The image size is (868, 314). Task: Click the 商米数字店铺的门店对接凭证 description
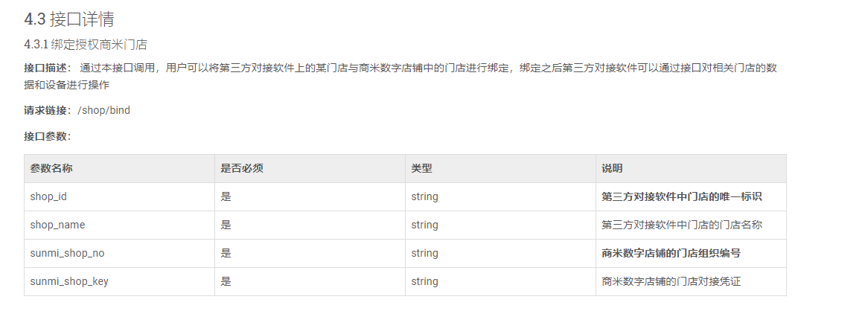tap(671, 281)
